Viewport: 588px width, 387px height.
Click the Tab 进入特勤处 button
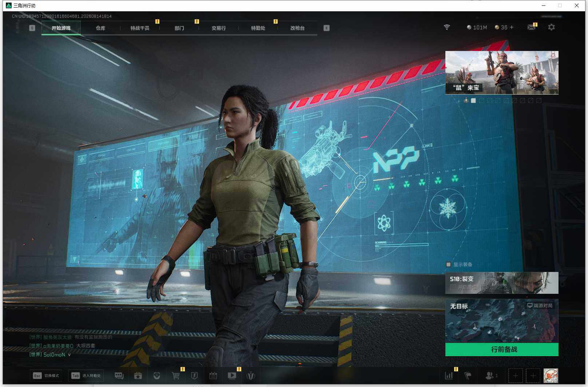(x=86, y=376)
